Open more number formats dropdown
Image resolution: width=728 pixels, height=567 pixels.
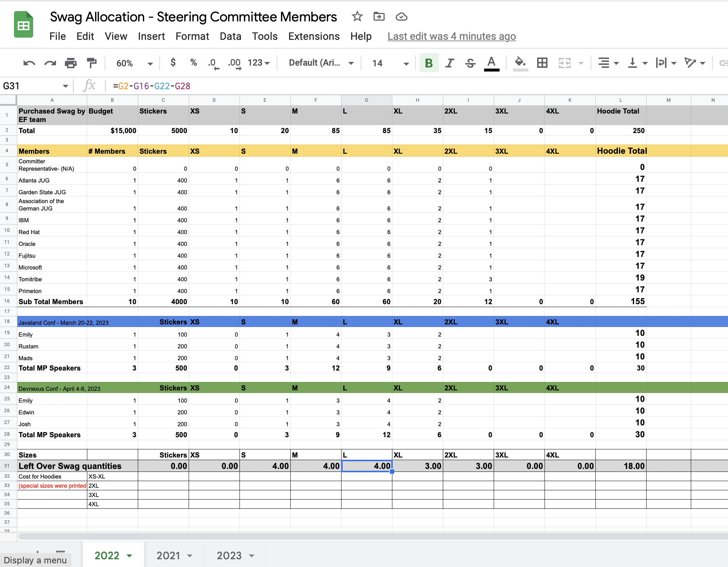[x=259, y=63]
